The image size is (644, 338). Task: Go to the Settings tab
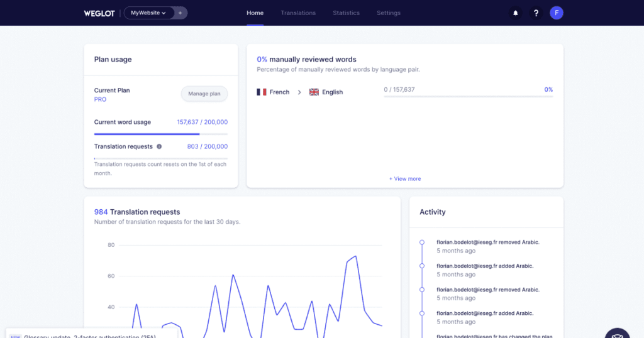click(x=388, y=13)
